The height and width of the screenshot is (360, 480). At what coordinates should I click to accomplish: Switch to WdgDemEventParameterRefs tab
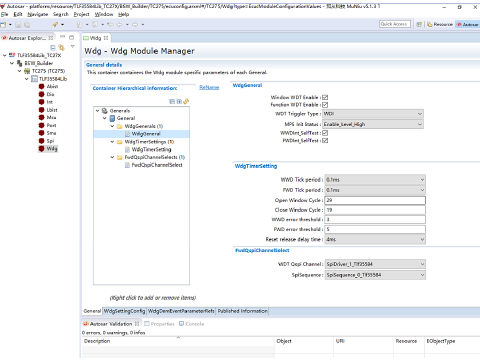point(181,311)
